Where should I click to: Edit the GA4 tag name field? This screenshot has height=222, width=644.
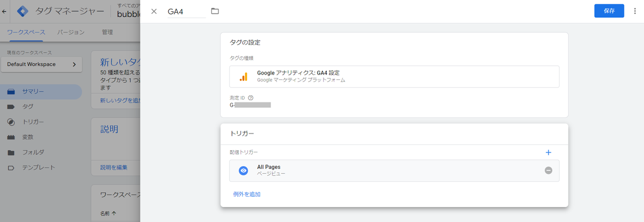tap(187, 11)
